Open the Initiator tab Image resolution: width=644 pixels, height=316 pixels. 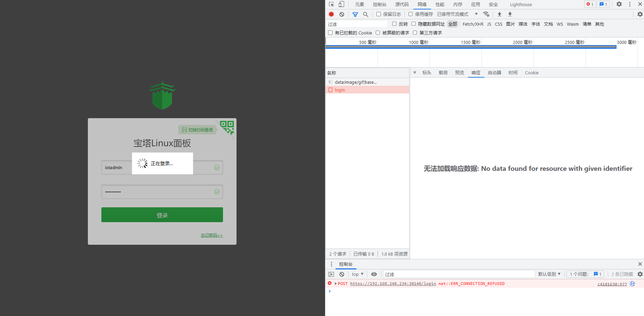pyautogui.click(x=494, y=73)
